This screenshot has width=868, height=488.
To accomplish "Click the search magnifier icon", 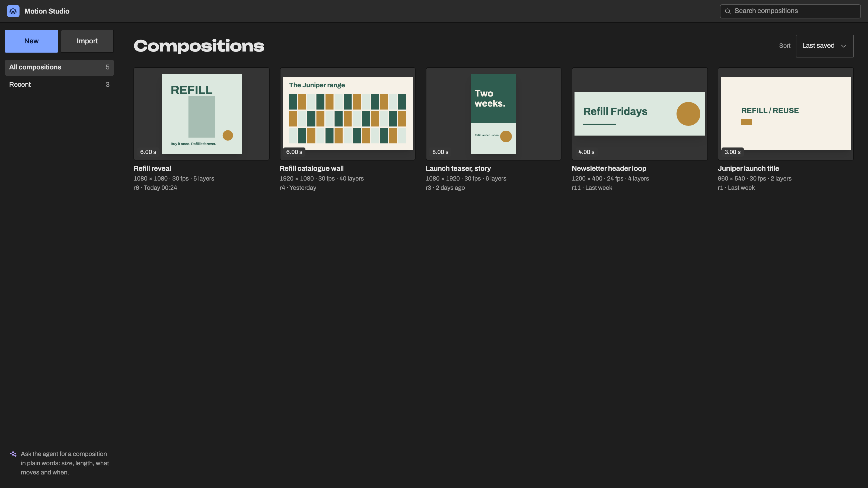I will point(728,11).
